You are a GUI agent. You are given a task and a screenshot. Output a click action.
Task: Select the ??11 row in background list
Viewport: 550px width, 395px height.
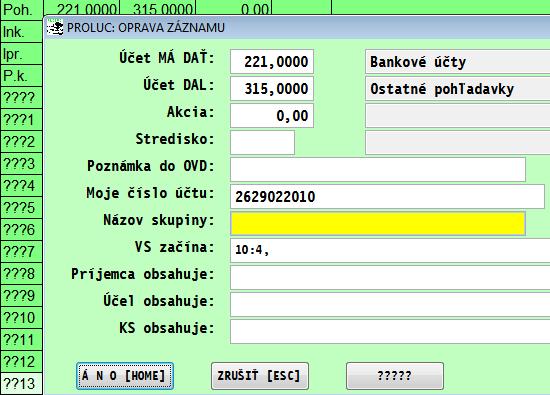pyautogui.click(x=21, y=340)
